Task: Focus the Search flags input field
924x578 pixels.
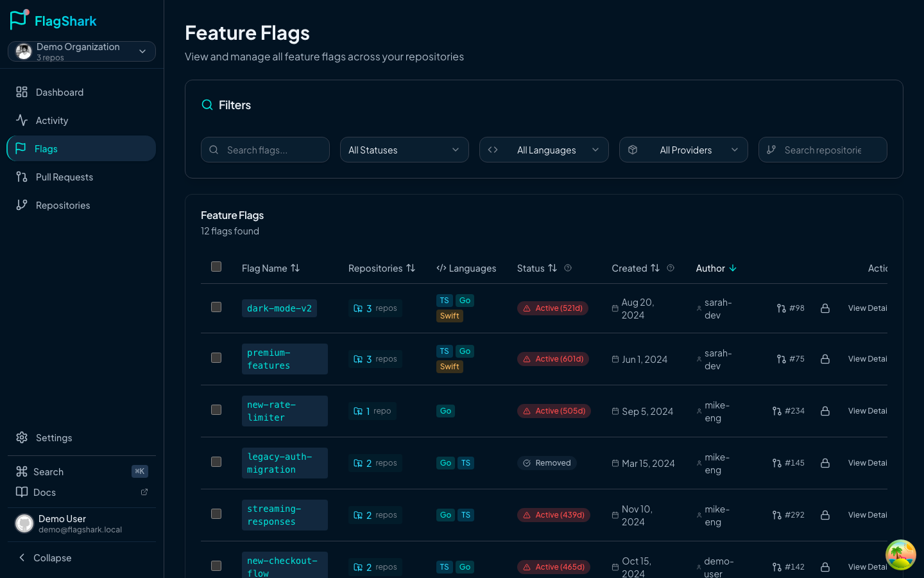Action: coord(273,150)
